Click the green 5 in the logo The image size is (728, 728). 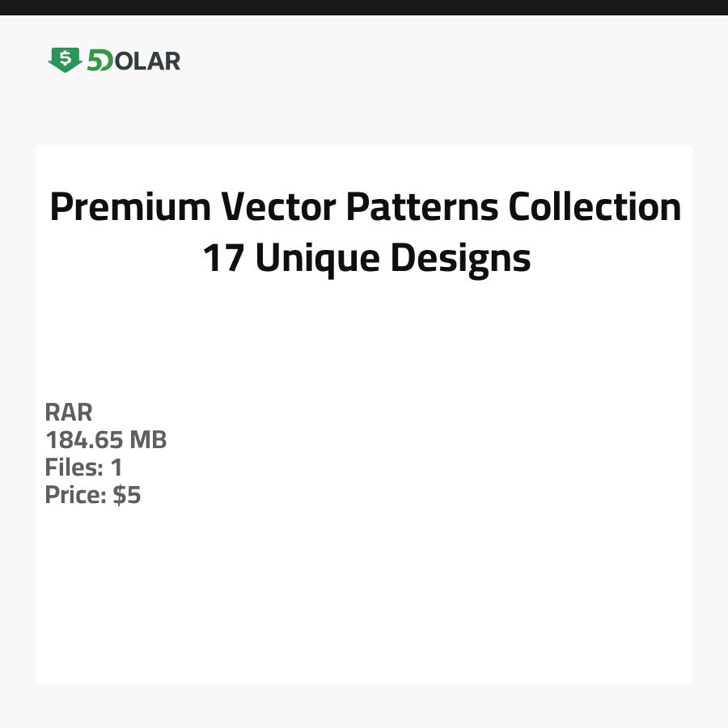pyautogui.click(x=95, y=61)
